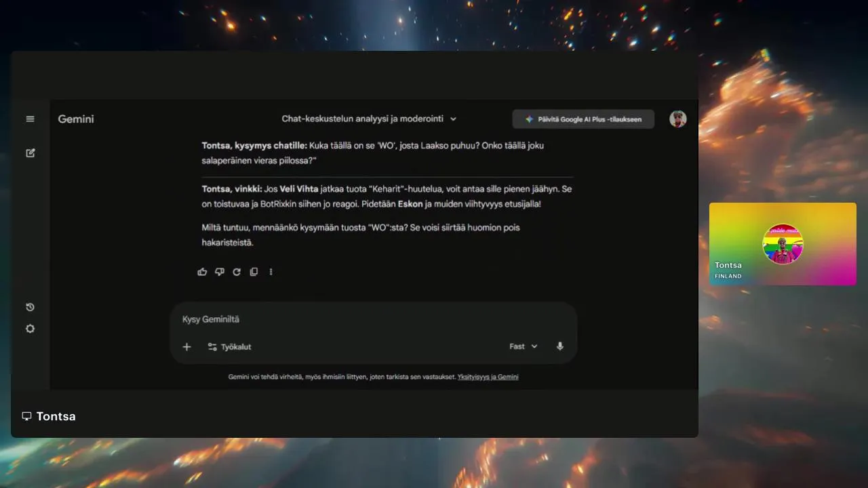Give the response a thumbs down

coord(219,272)
